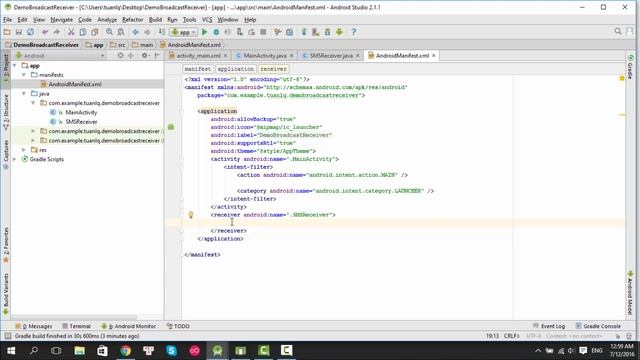640x360 pixels.
Task: Expand the res folder node
Action: (24, 150)
